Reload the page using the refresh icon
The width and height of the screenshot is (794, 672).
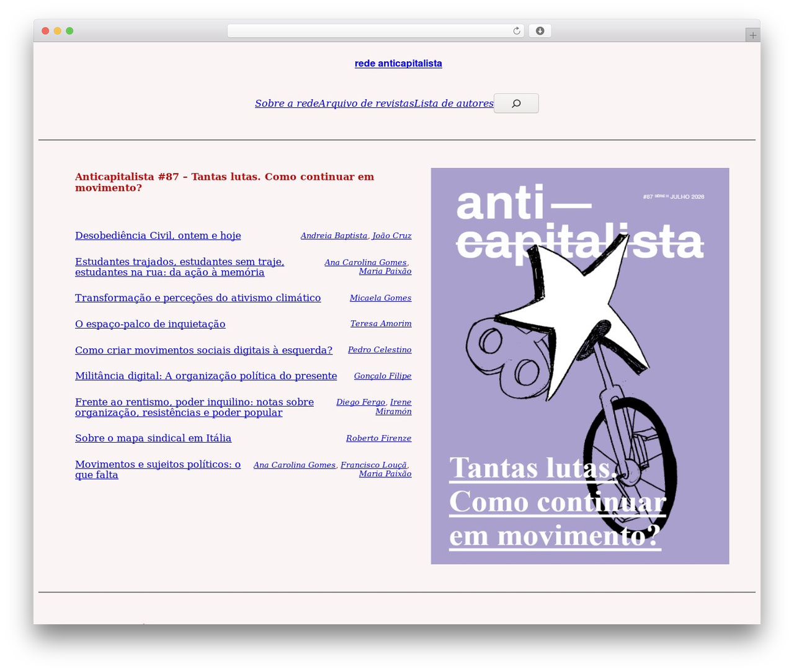[516, 31]
